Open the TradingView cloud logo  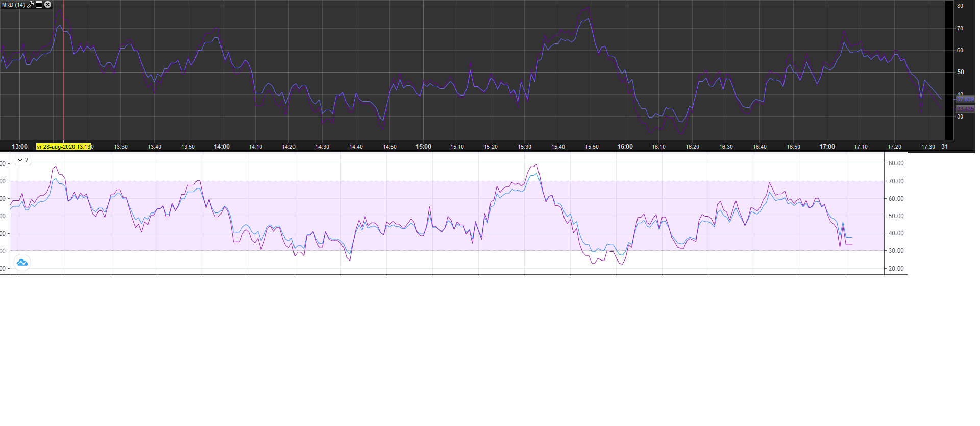(22, 263)
